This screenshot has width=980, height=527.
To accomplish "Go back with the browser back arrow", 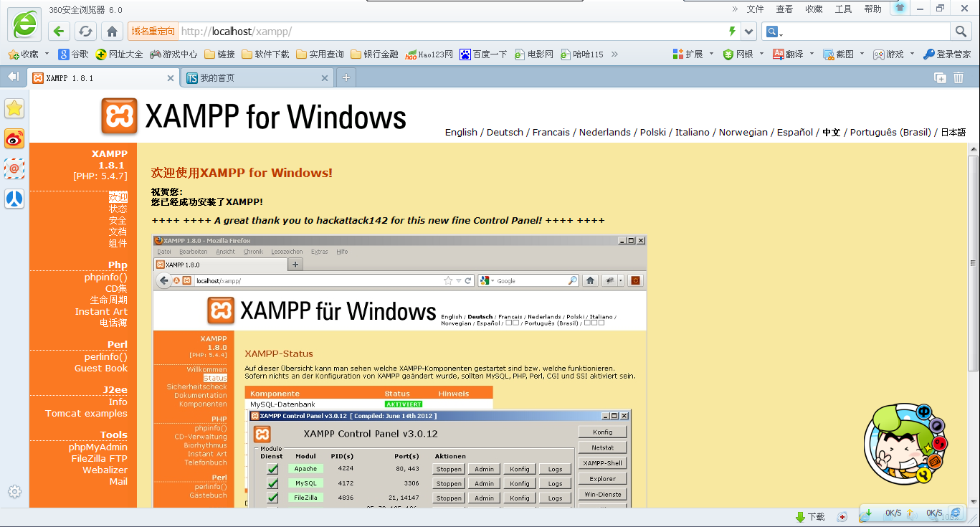I will click(x=59, y=32).
